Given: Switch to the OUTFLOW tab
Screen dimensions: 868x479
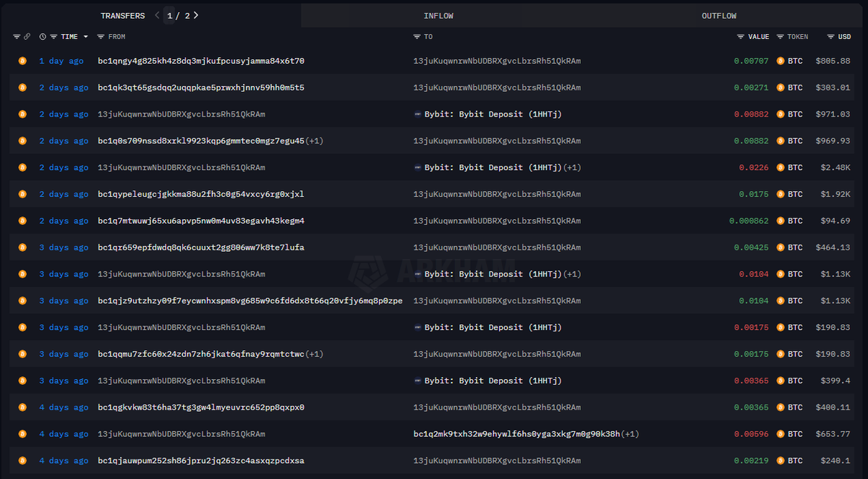Looking at the screenshot, I should 719,14.
